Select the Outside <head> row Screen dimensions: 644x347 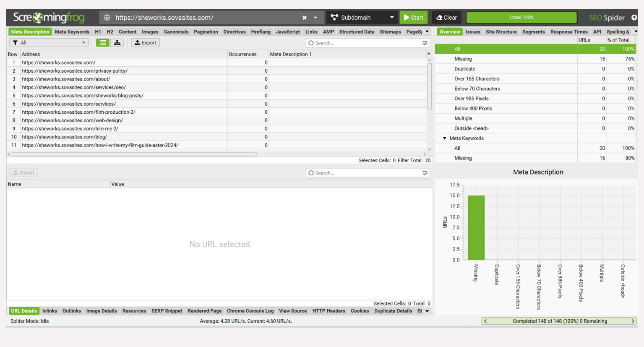(535, 128)
